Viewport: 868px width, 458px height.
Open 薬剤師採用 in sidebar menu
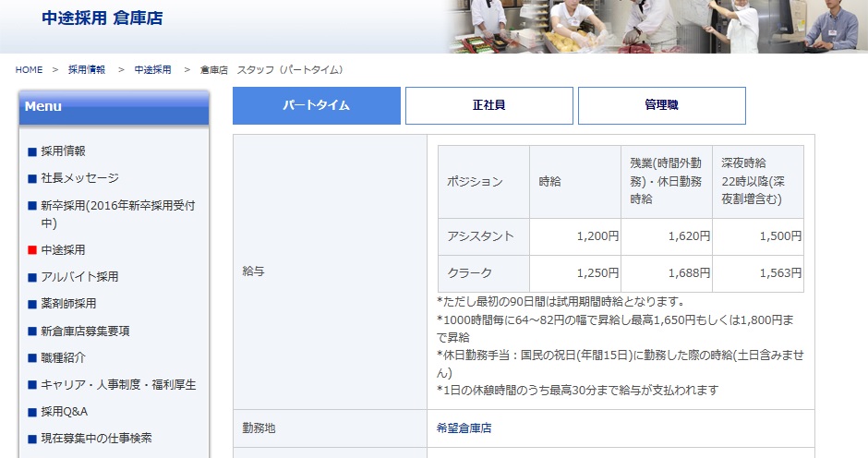[x=68, y=304]
